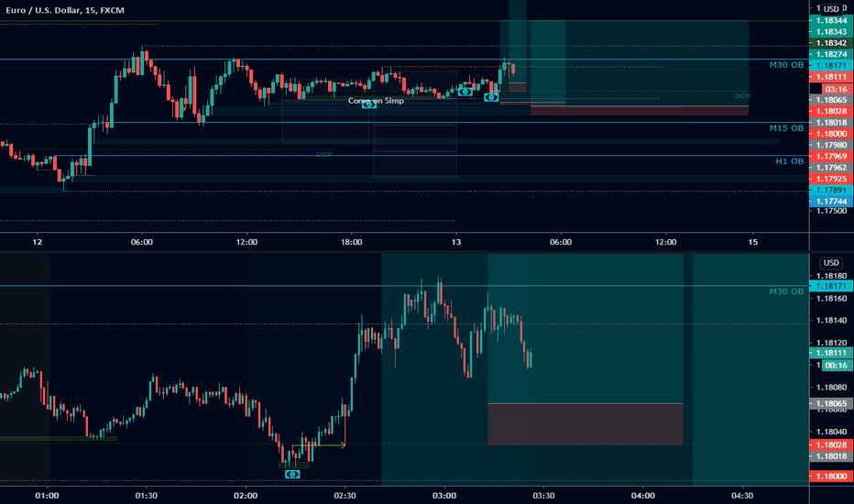Click the 03:16 candle countdown label
The height and width of the screenshot is (504, 854).
pos(836,90)
